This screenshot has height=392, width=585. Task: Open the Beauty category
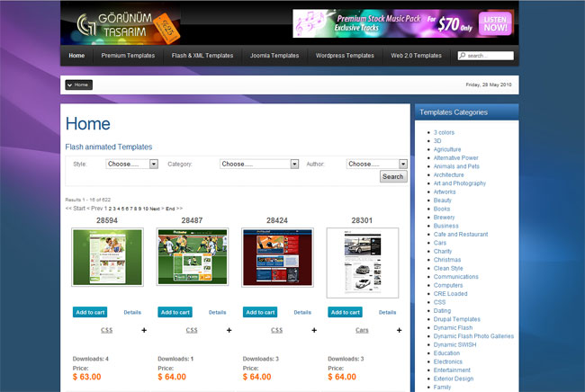(x=443, y=200)
